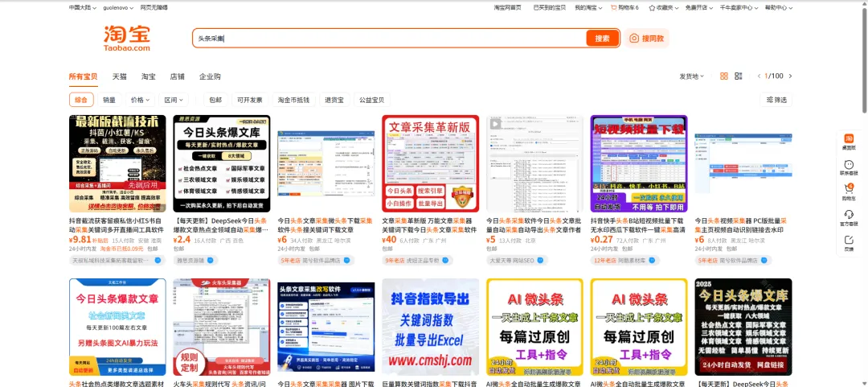Click the orange 搜索 search button
868x387 pixels.
(602, 39)
